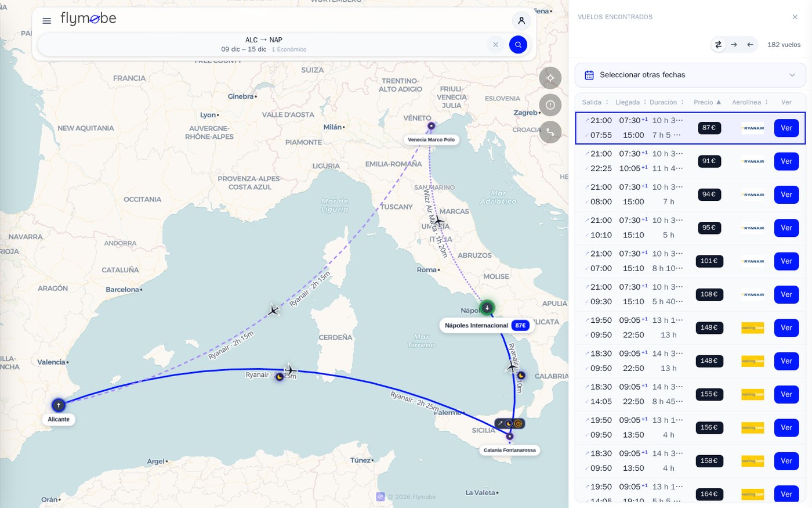Click the calendar icon for other dates
The image size is (812, 508).
pos(589,75)
